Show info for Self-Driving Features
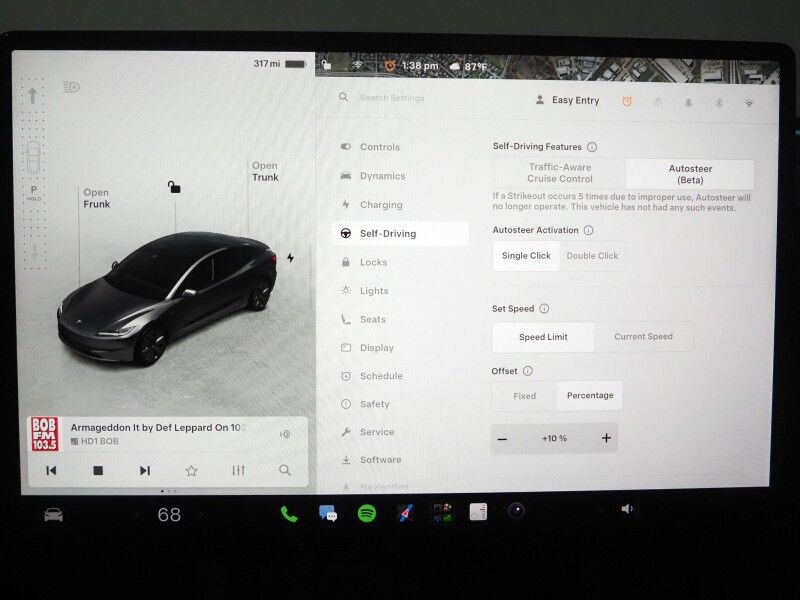This screenshot has width=800, height=600. tap(592, 147)
